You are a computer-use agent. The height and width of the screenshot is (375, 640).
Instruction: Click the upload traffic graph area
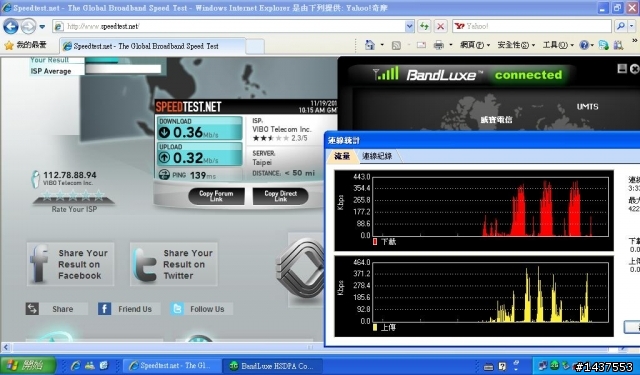point(490,292)
